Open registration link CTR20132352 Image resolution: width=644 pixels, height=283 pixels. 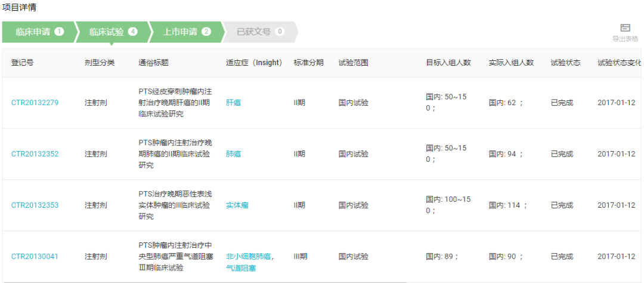[35, 154]
